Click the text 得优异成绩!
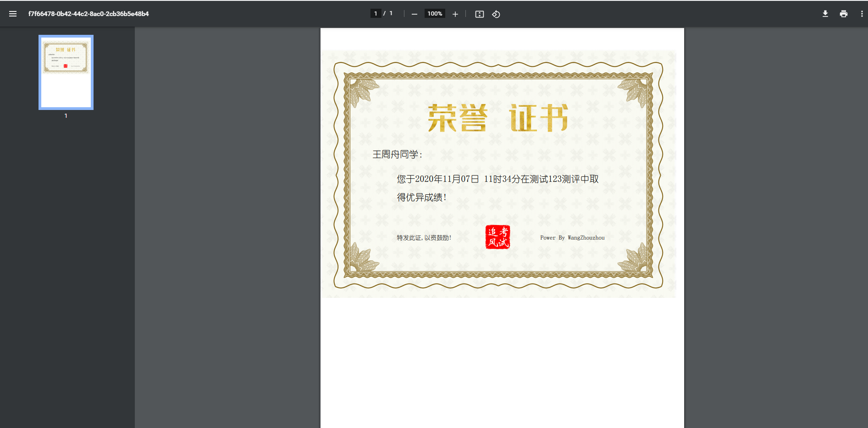 (x=421, y=198)
